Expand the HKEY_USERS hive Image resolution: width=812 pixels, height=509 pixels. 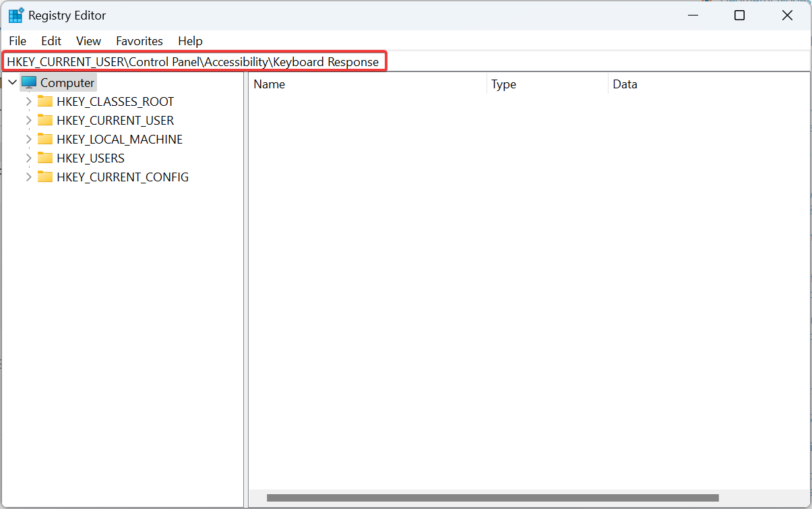pyautogui.click(x=28, y=158)
